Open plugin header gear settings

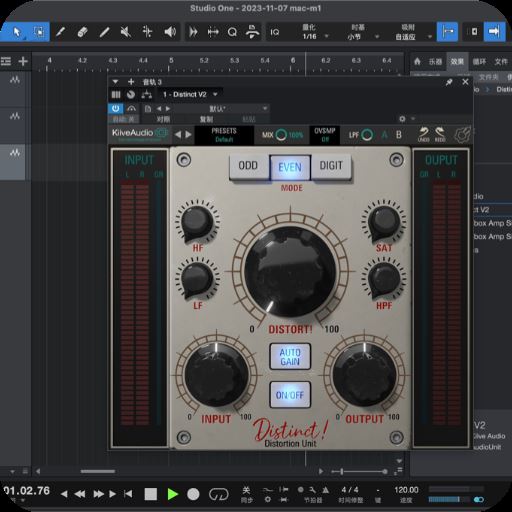pos(402,119)
